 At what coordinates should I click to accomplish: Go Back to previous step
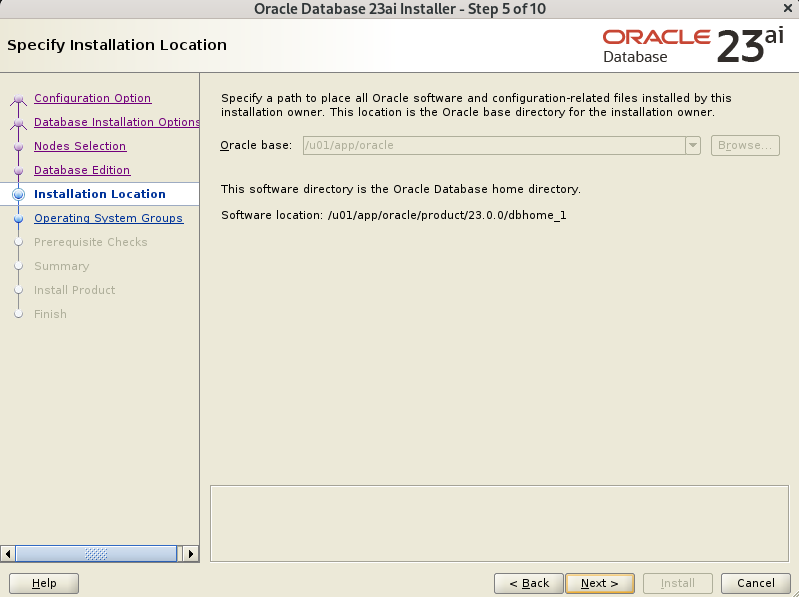[529, 583]
